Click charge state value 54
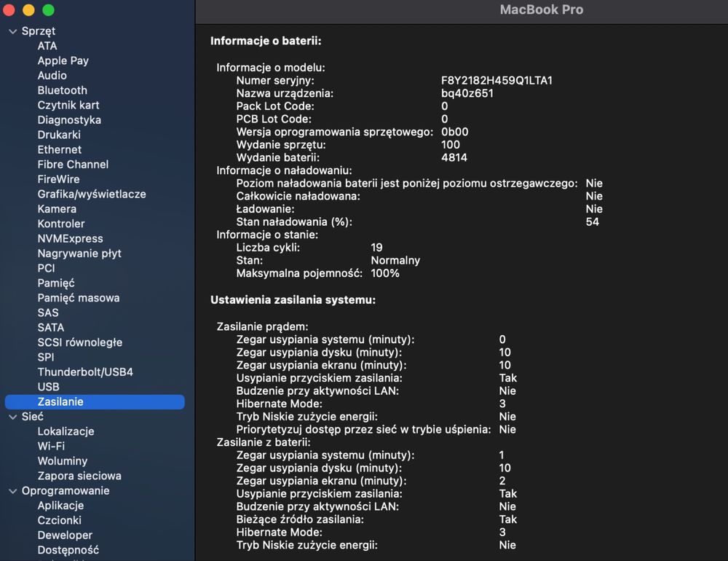 593,222
